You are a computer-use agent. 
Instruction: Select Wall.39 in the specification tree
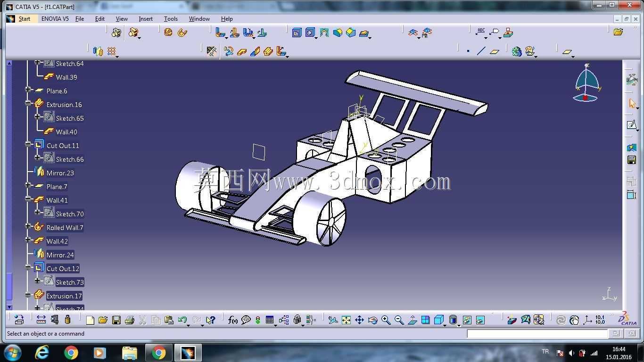click(66, 77)
